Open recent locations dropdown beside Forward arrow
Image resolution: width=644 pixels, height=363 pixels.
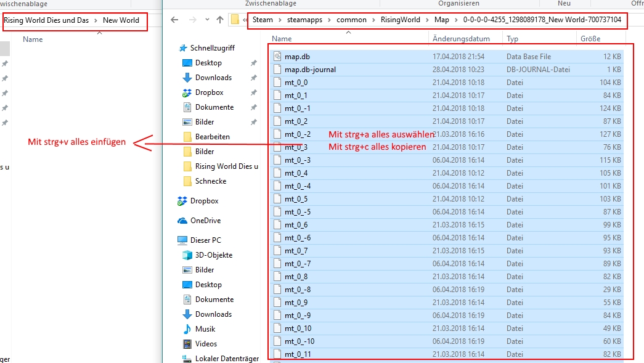[x=206, y=20]
